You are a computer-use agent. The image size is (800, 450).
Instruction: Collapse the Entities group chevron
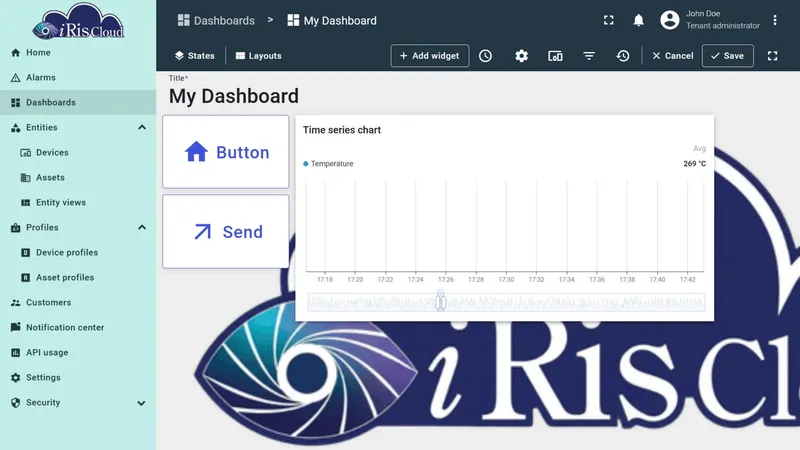[x=142, y=128]
